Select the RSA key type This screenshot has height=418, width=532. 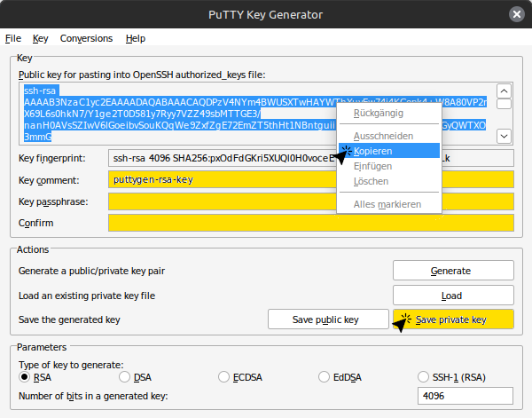coord(25,376)
